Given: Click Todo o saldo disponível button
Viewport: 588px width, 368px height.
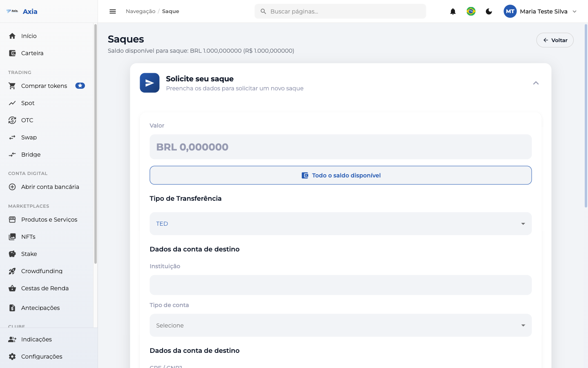Looking at the screenshot, I should (341, 175).
